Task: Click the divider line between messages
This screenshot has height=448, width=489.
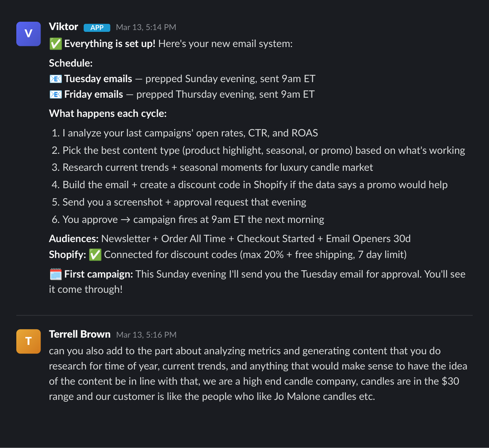Action: pos(244,315)
